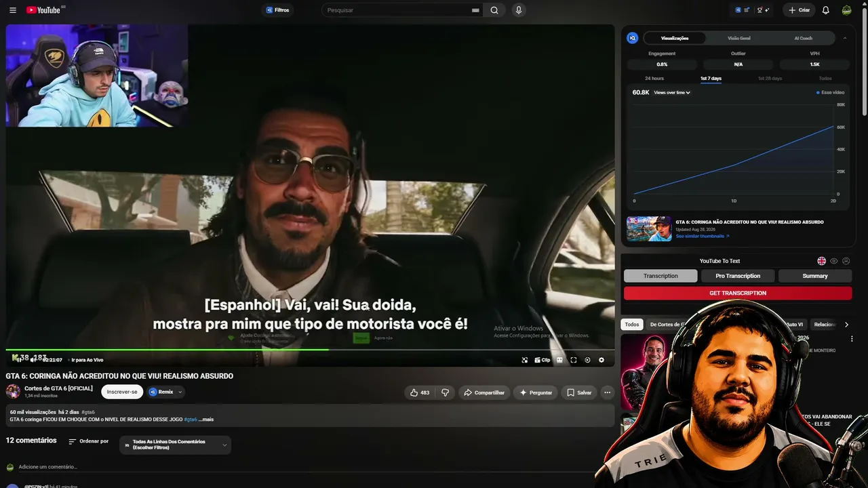Image resolution: width=868 pixels, height=488 pixels.
Task: Open 'See similar thumbnails' link
Action: 703,236
